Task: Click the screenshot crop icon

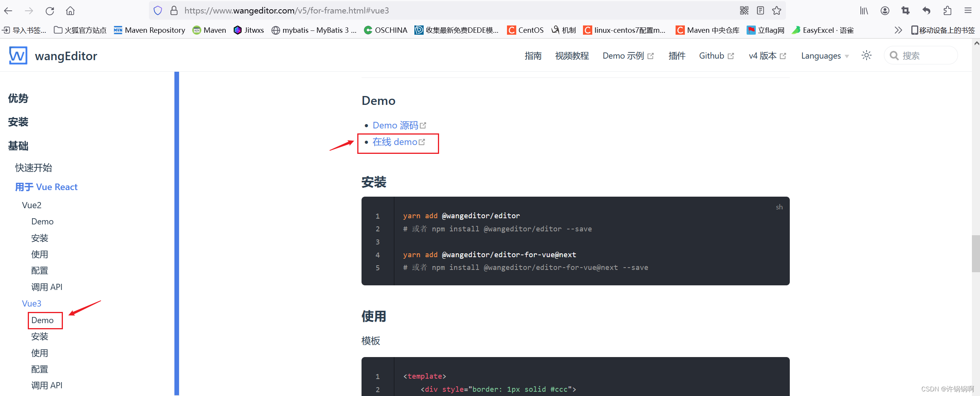Action: pos(906,10)
